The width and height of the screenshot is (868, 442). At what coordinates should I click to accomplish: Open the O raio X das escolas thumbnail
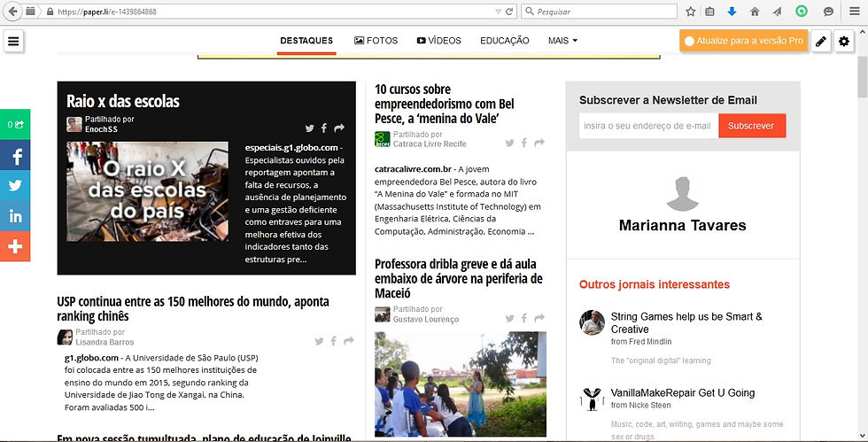click(147, 191)
